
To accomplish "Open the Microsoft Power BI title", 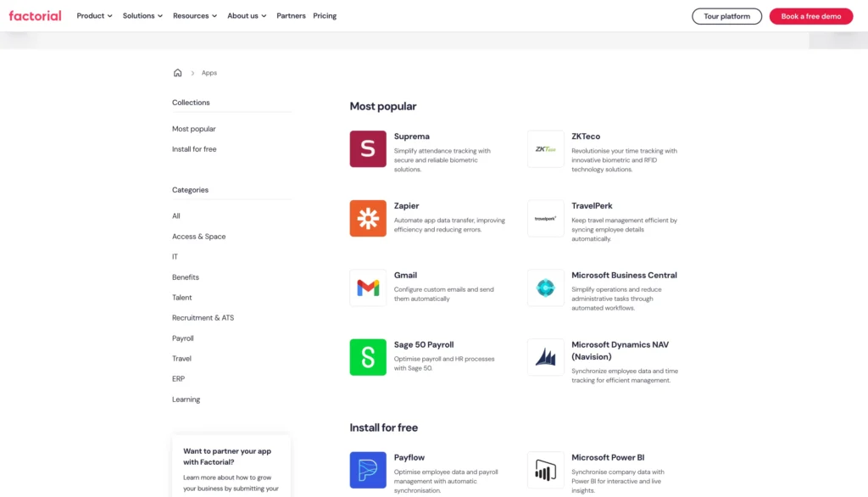I will click(608, 458).
